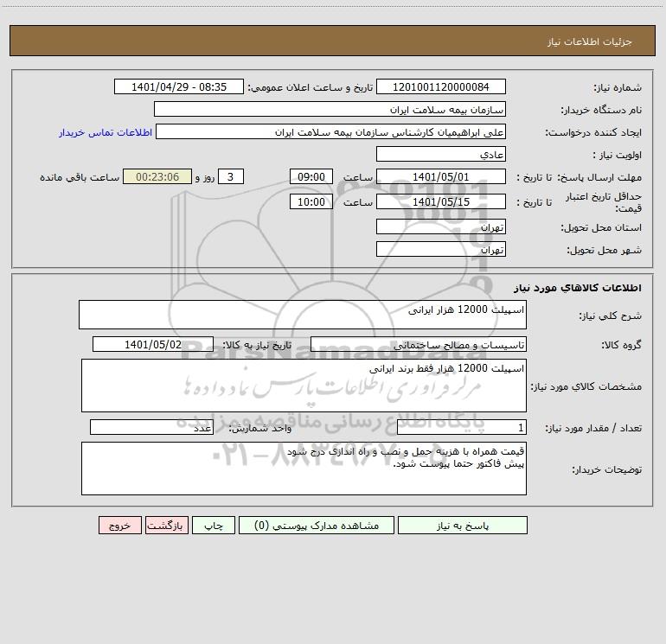Click the buyer notes text area

(x=304, y=469)
